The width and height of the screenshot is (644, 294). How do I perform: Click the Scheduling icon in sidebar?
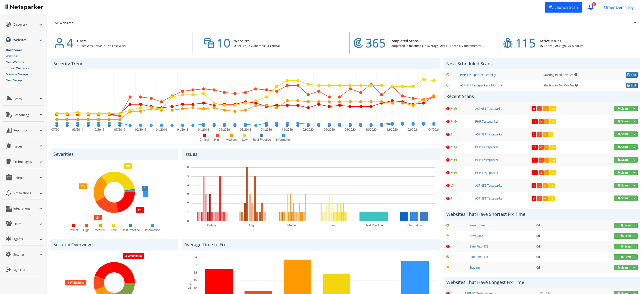point(9,115)
